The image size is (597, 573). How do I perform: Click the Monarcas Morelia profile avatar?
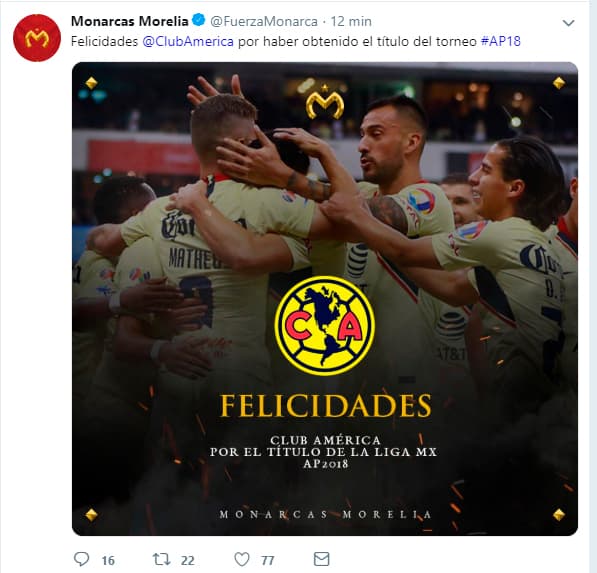(37, 38)
